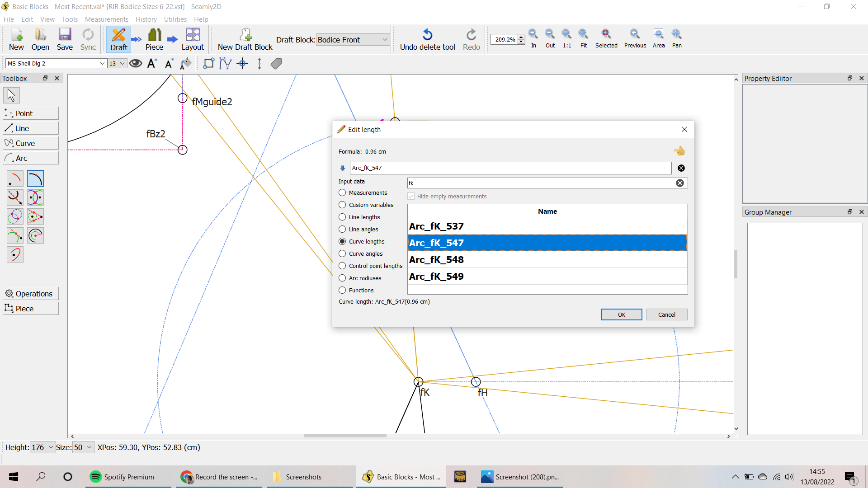The image size is (868, 488).
Task: Clear the formula with black X icon
Action: [681, 168]
